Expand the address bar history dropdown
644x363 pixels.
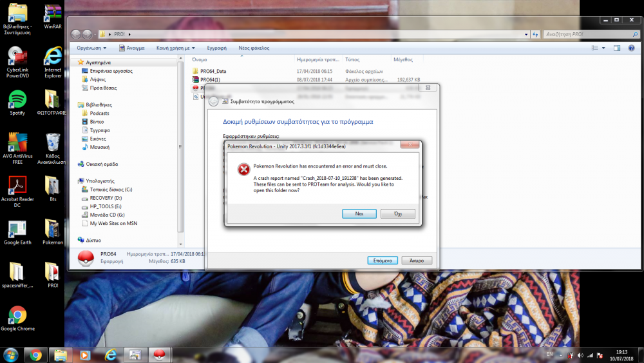[x=526, y=35]
